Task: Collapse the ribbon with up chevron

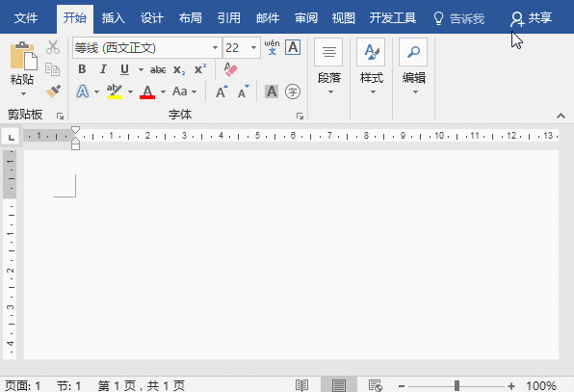Action: 561,116
